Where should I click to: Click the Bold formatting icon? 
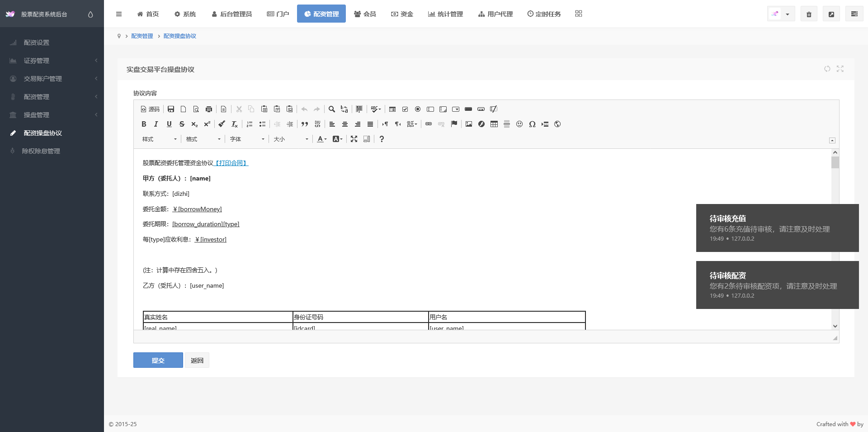click(144, 124)
